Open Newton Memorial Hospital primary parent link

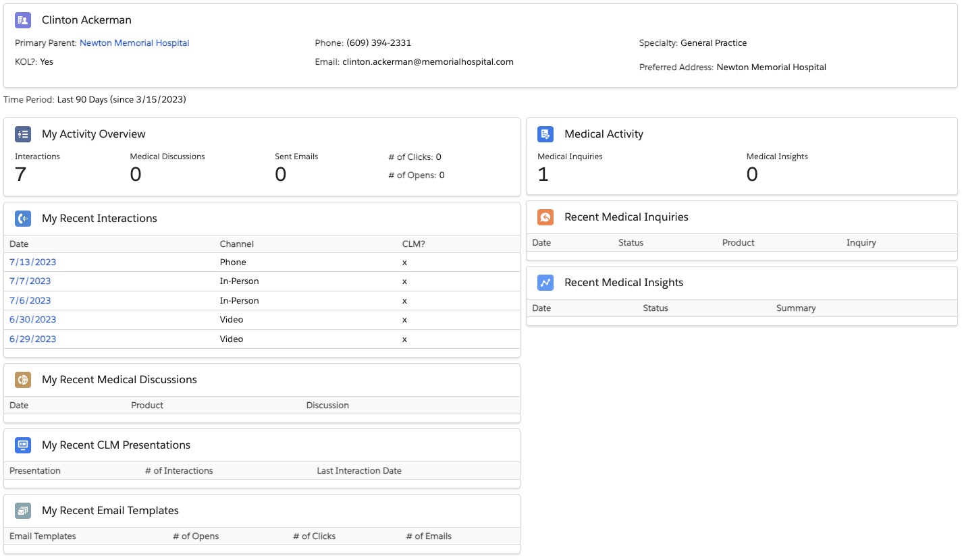click(x=134, y=43)
